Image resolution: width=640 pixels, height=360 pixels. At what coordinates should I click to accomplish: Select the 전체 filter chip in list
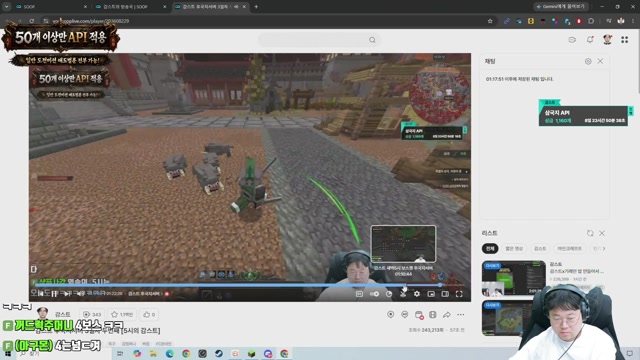pyautogui.click(x=490, y=248)
